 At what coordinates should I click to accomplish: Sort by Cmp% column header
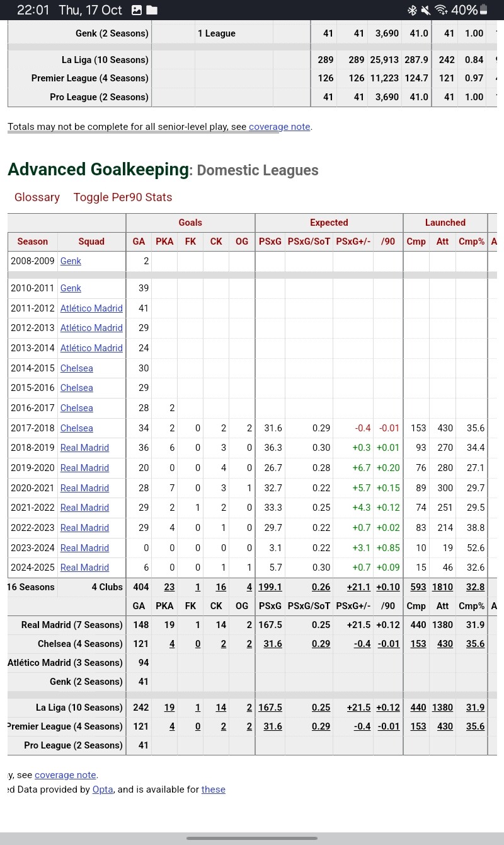tap(471, 242)
